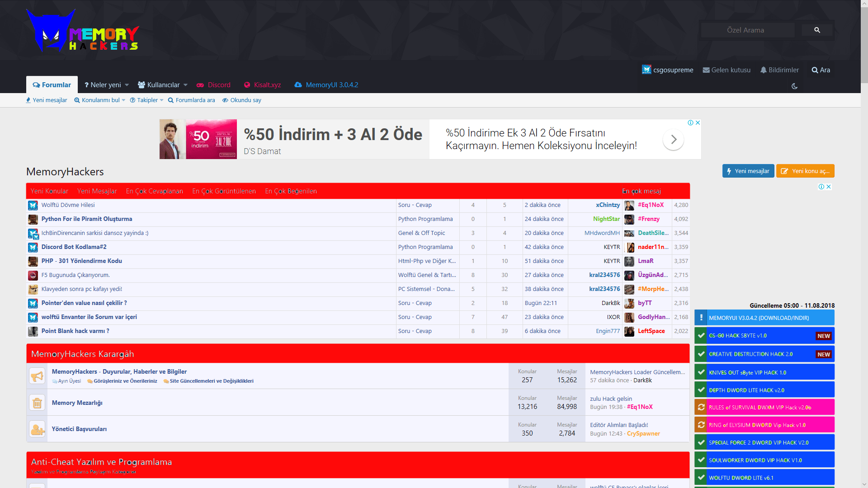Expand Kullanıcılar dropdown arrow
Image resolution: width=868 pixels, height=488 pixels.
click(185, 85)
